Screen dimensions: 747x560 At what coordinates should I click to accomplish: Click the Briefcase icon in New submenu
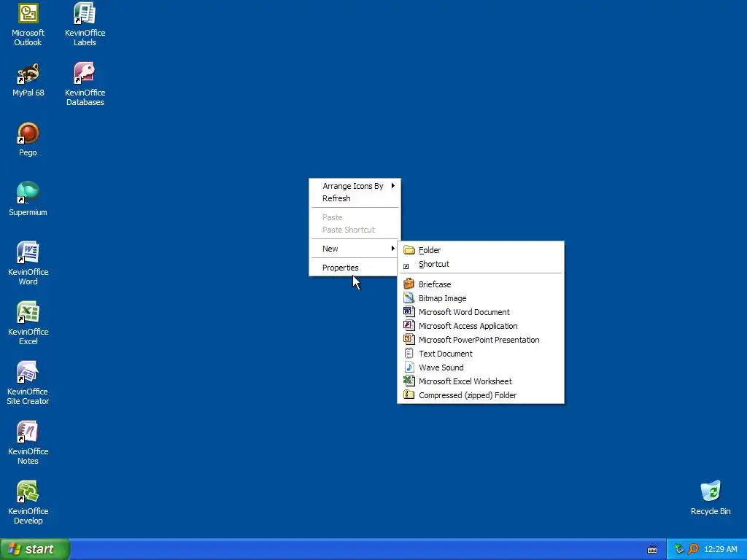click(409, 284)
